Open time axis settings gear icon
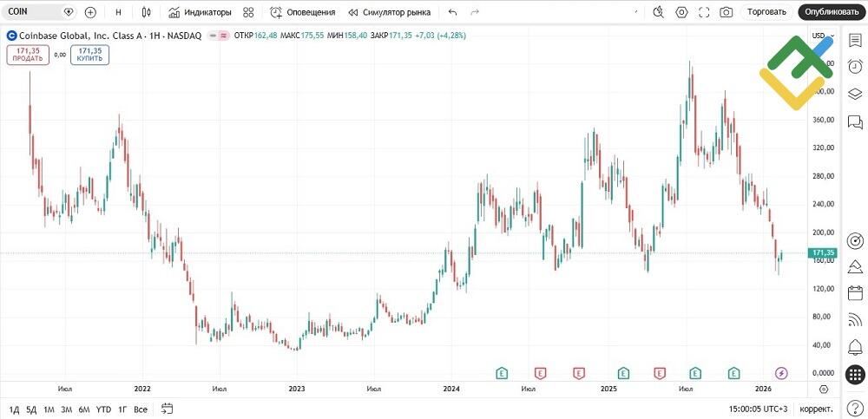 [x=823, y=390]
